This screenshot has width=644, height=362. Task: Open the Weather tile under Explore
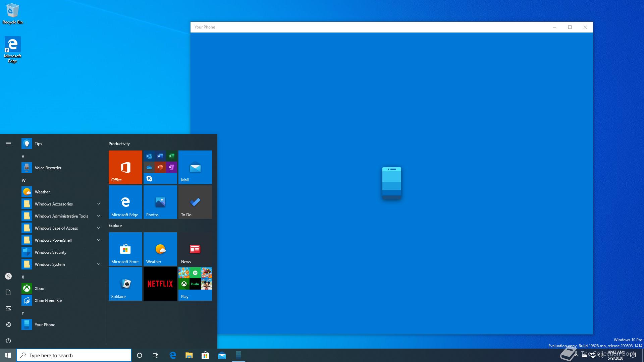pos(160,249)
